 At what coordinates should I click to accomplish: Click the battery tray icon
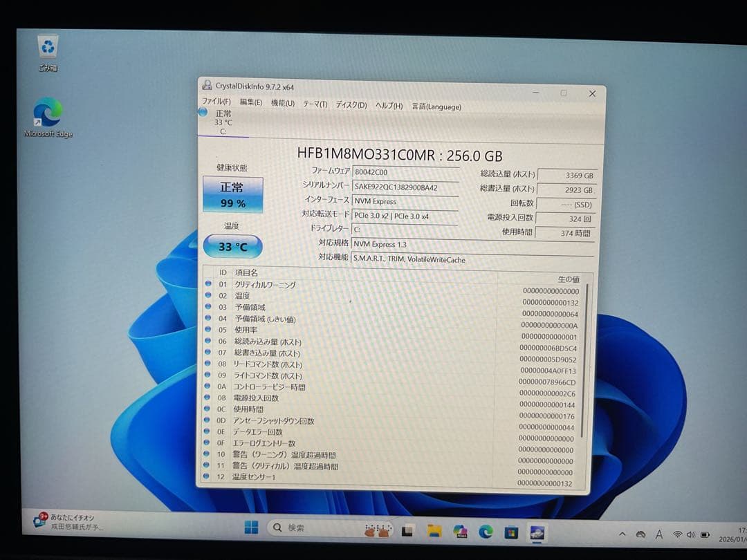point(705,535)
